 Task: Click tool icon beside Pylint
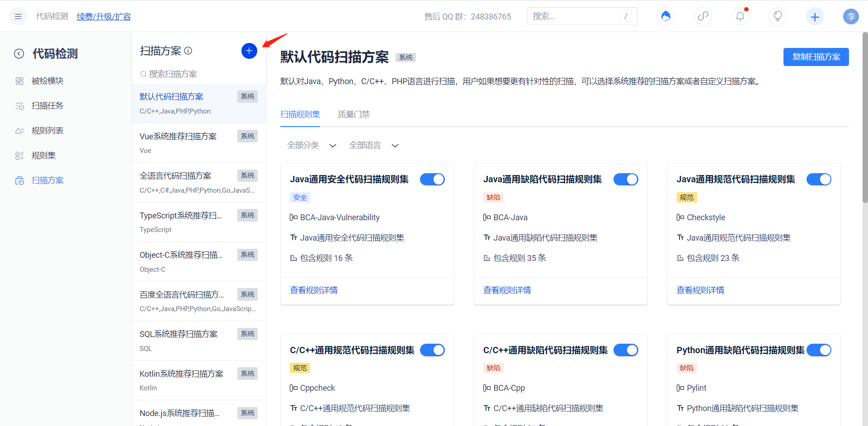(x=680, y=388)
